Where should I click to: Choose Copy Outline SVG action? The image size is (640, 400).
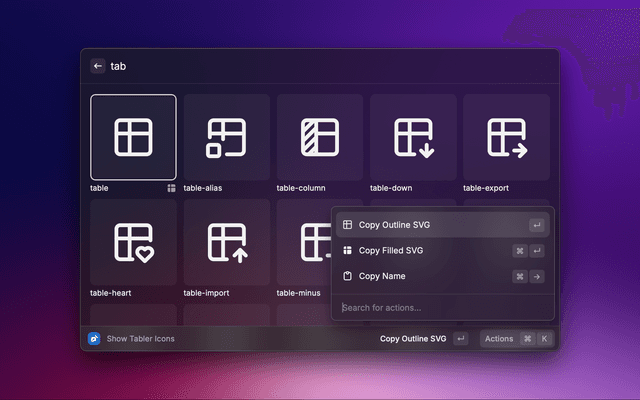click(x=400, y=225)
